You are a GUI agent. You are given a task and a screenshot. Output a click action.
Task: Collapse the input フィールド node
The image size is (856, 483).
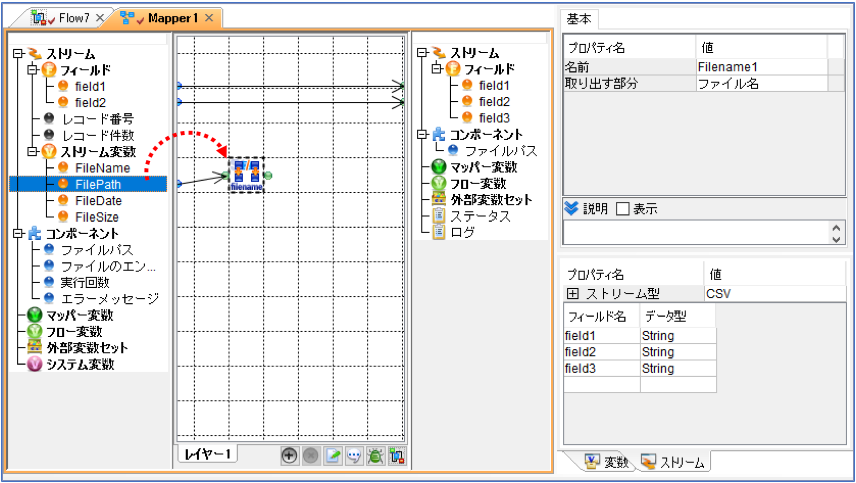[33, 70]
